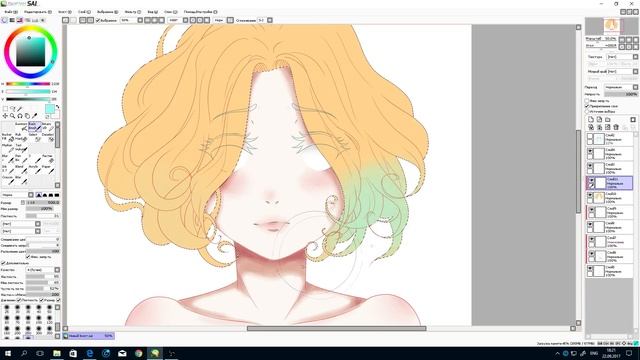
Task: Show the HSV slider panel icon
Action: (x=20, y=20)
